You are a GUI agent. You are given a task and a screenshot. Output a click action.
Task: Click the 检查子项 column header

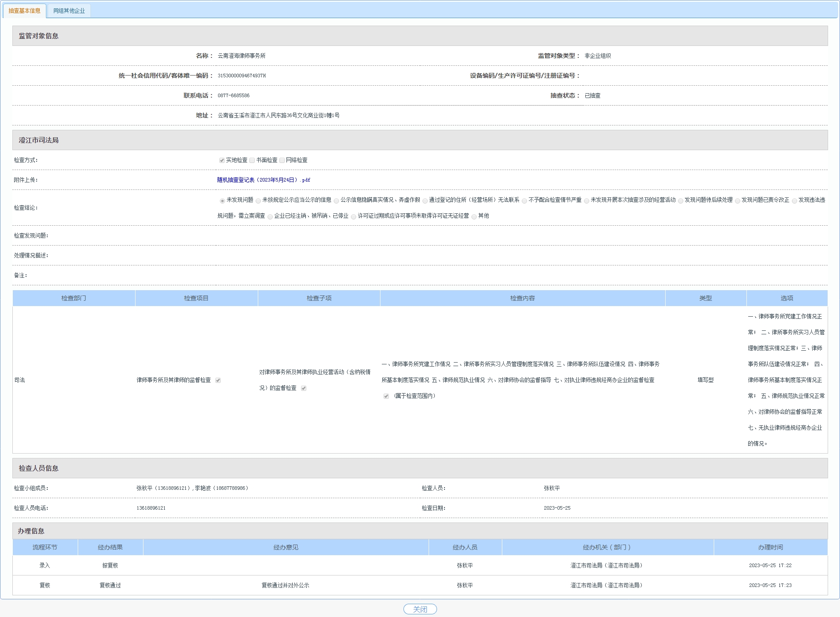click(319, 298)
